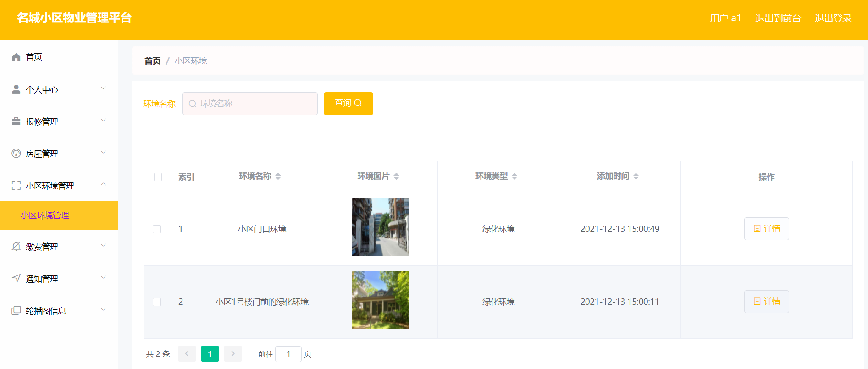Open the 缴费管理 sidebar menu
The width and height of the screenshot is (868, 369).
59,247
